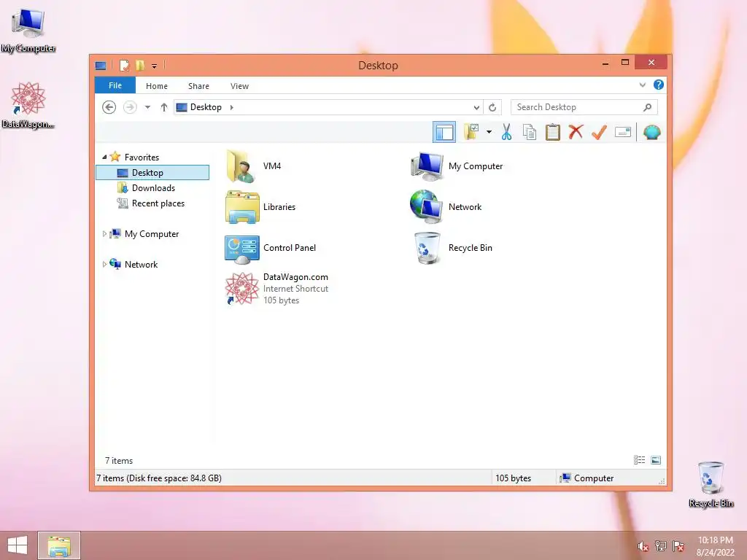Image resolution: width=747 pixels, height=560 pixels.
Task: Expand the ribbon with the chevron
Action: click(642, 85)
